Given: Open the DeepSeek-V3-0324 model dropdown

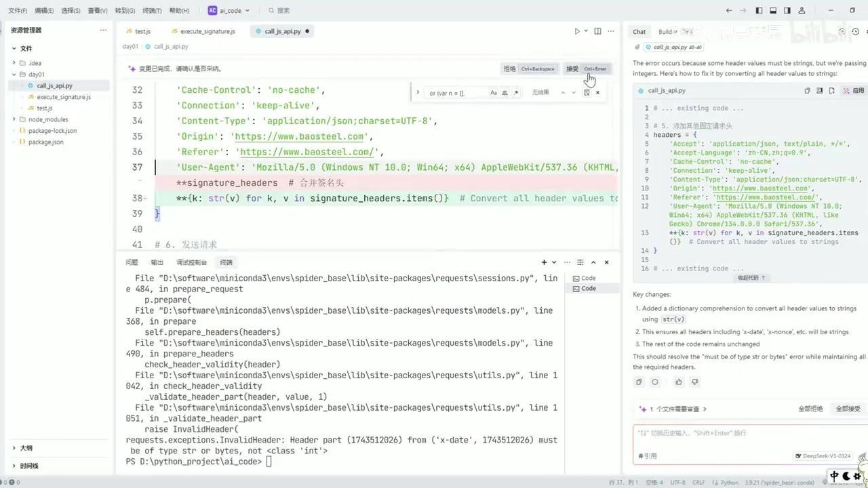Looking at the screenshot, I should click(823, 455).
